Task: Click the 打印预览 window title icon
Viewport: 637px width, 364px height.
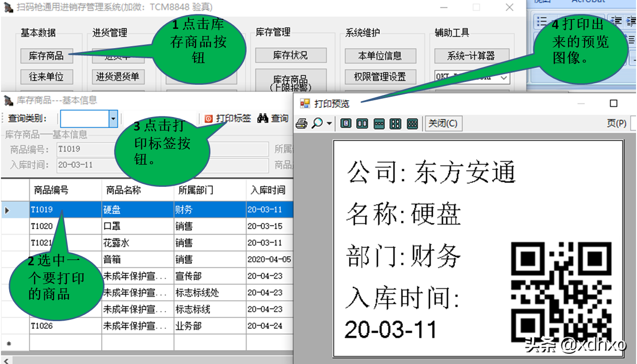Action: click(x=305, y=104)
